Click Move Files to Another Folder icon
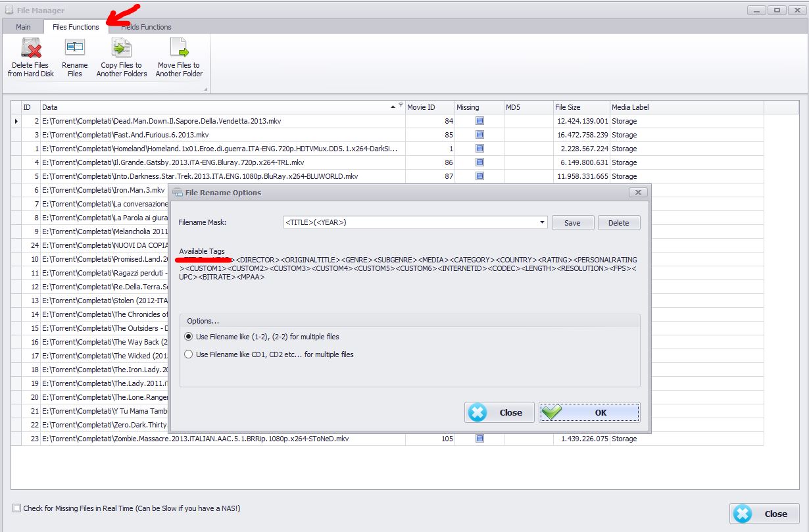This screenshot has width=809, height=532. click(x=178, y=49)
